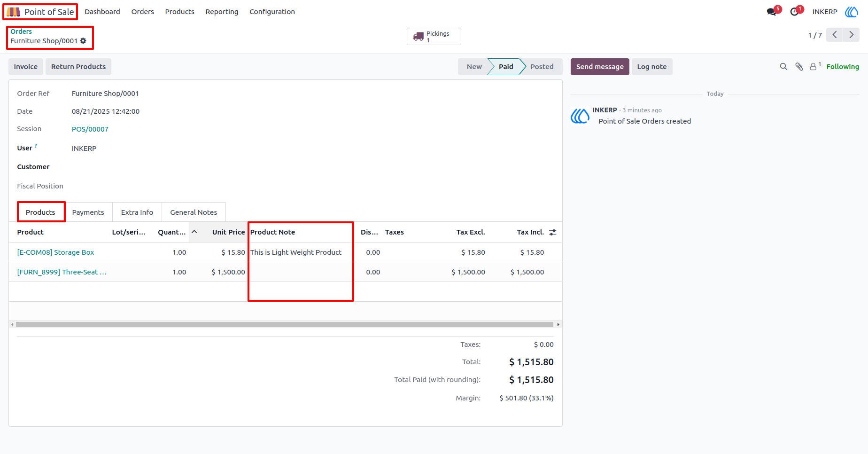Open the Orders top menu

point(142,12)
